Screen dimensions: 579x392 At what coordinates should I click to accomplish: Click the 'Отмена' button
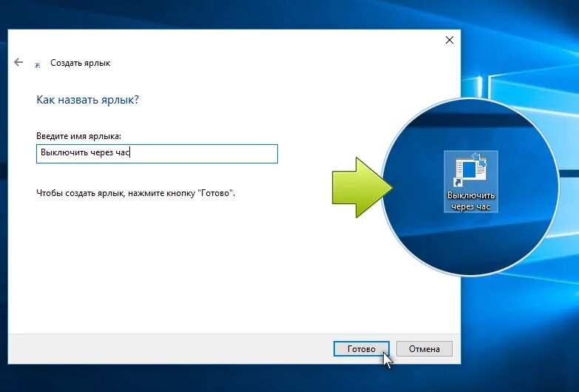point(424,349)
